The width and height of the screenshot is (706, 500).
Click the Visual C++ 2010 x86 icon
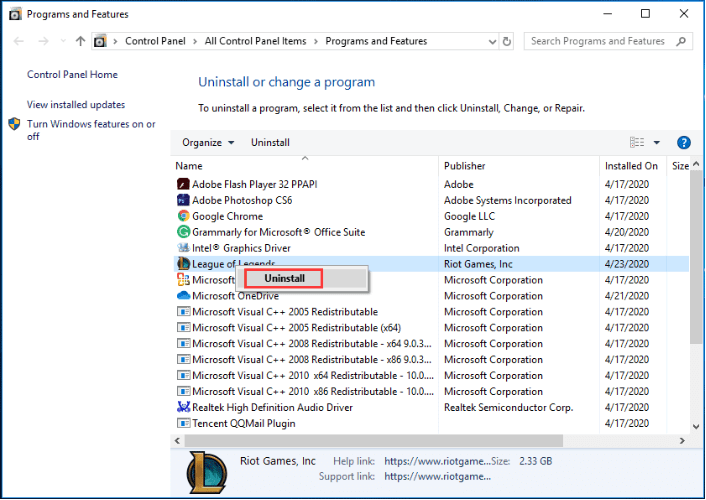(183, 391)
